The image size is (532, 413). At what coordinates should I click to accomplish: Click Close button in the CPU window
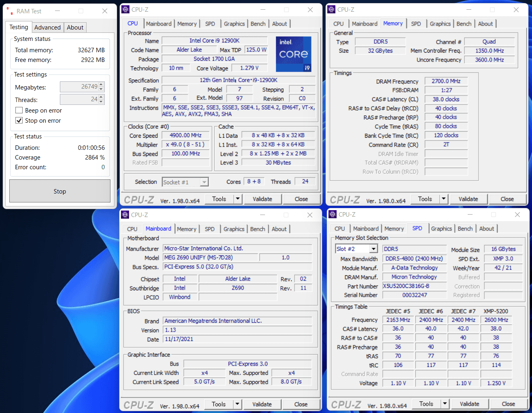(301, 199)
